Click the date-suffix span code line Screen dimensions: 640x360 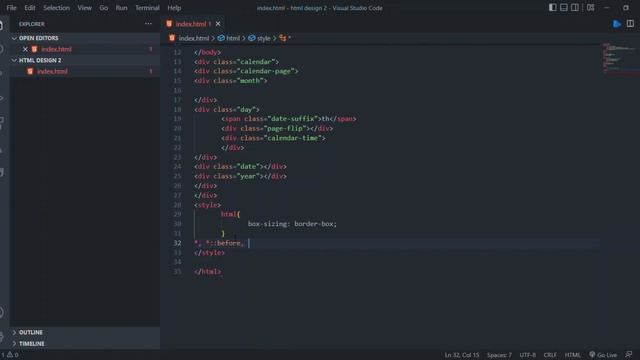click(289, 119)
